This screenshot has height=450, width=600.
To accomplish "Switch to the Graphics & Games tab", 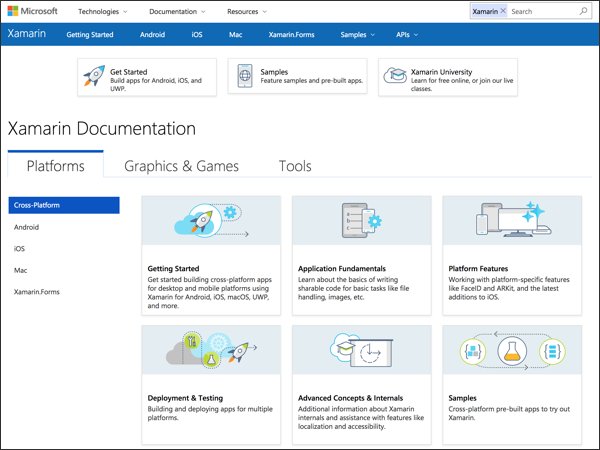I will coord(181,166).
